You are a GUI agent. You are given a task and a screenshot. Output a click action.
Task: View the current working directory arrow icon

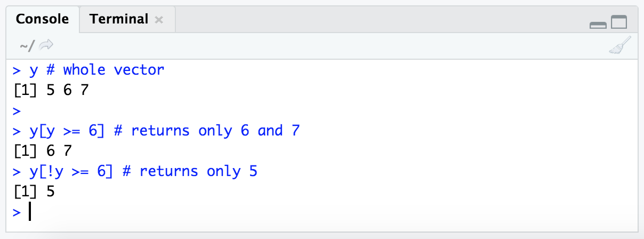[46, 46]
